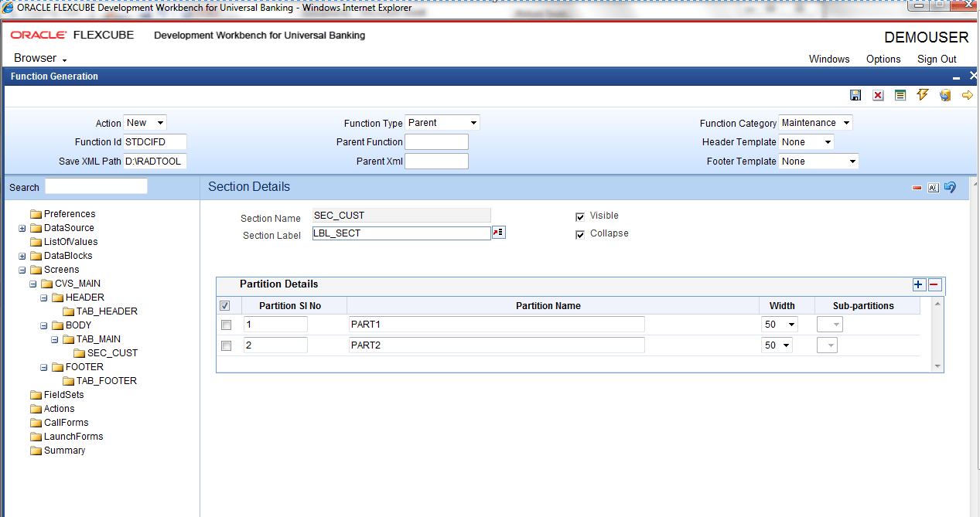Click the Section Label input field
The width and height of the screenshot is (980, 517).
401,233
